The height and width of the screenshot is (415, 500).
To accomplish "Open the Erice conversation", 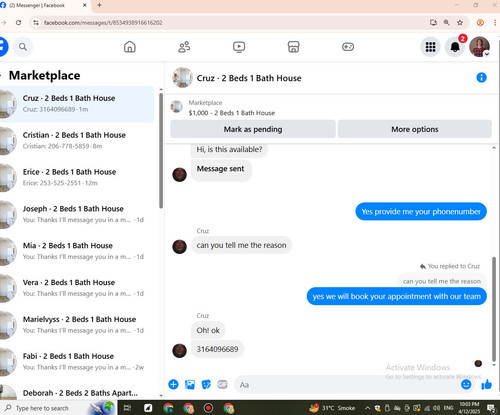I will tap(77, 177).
